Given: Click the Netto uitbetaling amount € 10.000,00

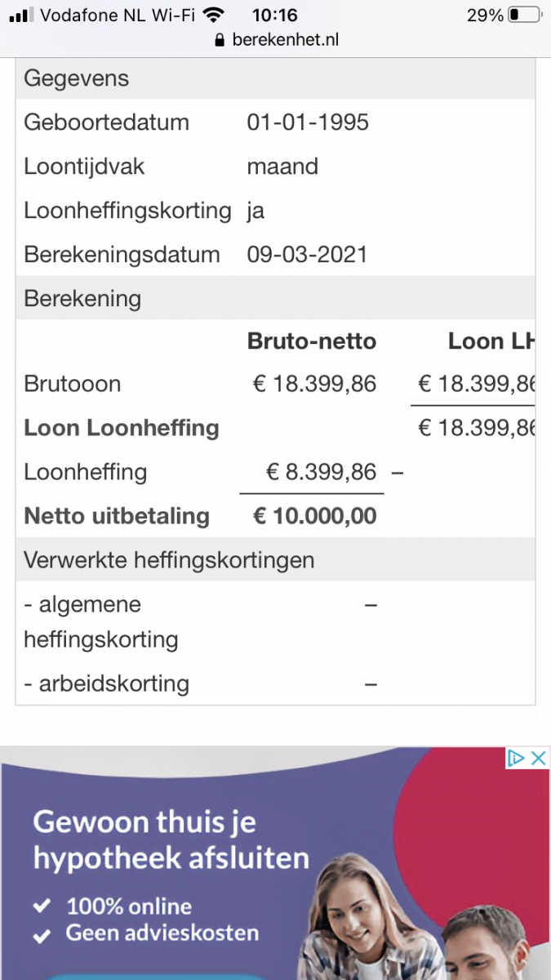Looking at the screenshot, I should [314, 516].
